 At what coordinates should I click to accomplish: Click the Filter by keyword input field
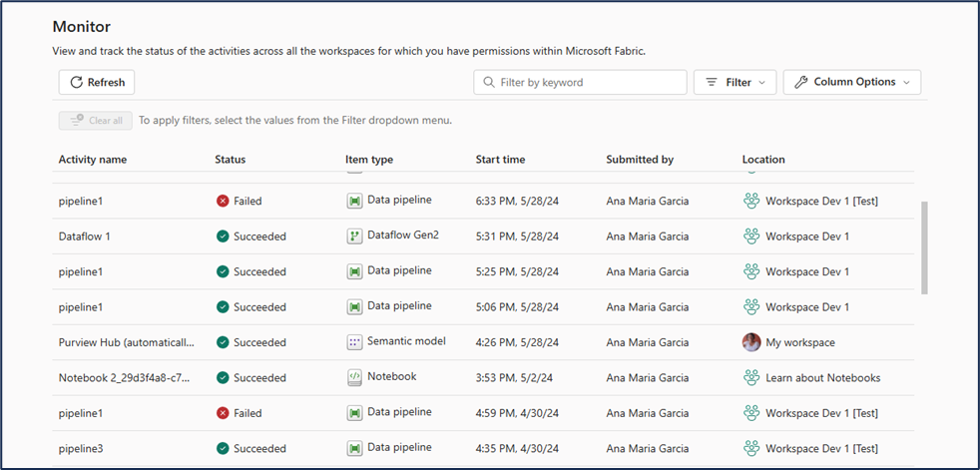(x=589, y=82)
